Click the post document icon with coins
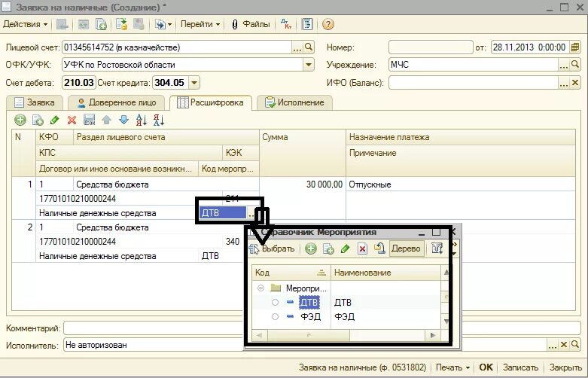Screen dimensions: 588x378 click(x=121, y=24)
